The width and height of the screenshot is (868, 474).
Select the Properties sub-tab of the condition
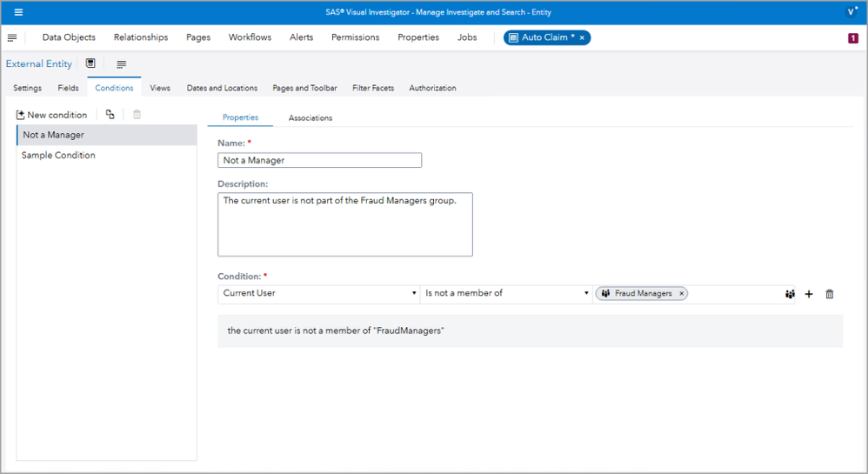click(240, 117)
